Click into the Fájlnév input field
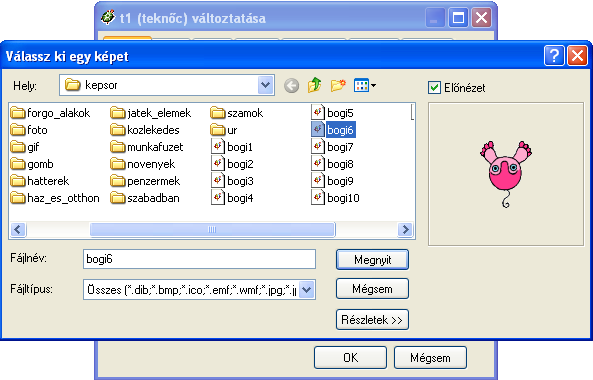This screenshot has height=380, width=593. 199,259
